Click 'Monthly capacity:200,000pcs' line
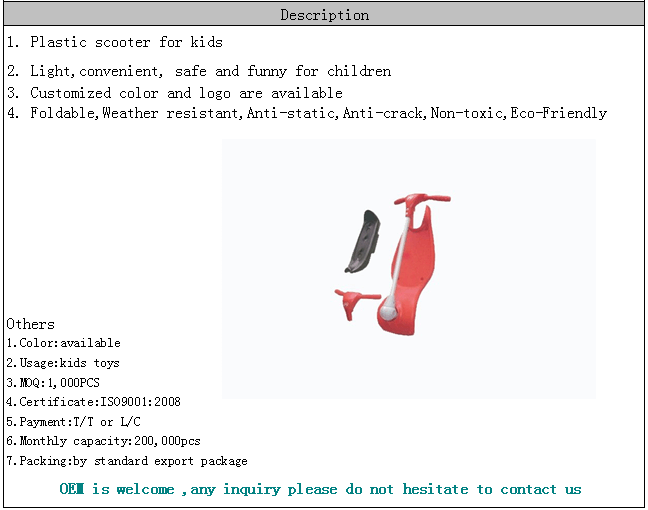The image size is (648, 510). 103,441
